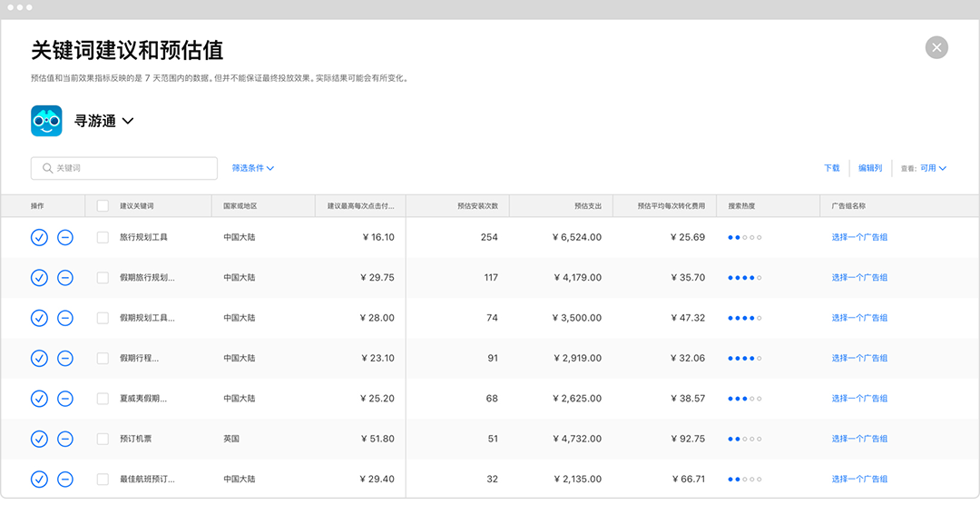Screen dimensions: 980x505
Task: Sort by 预估安装次数 column header
Action: point(477,206)
